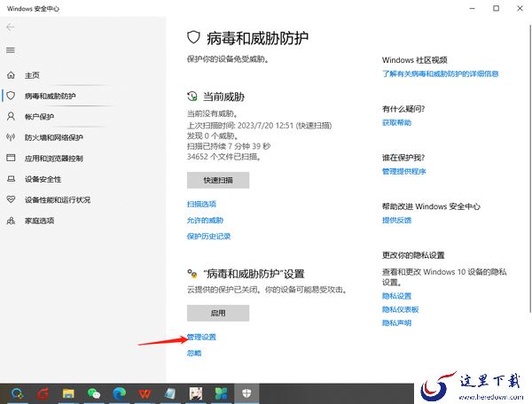Click Windows Security shield icon on taskbar
532x404 pixels.
(x=246, y=393)
